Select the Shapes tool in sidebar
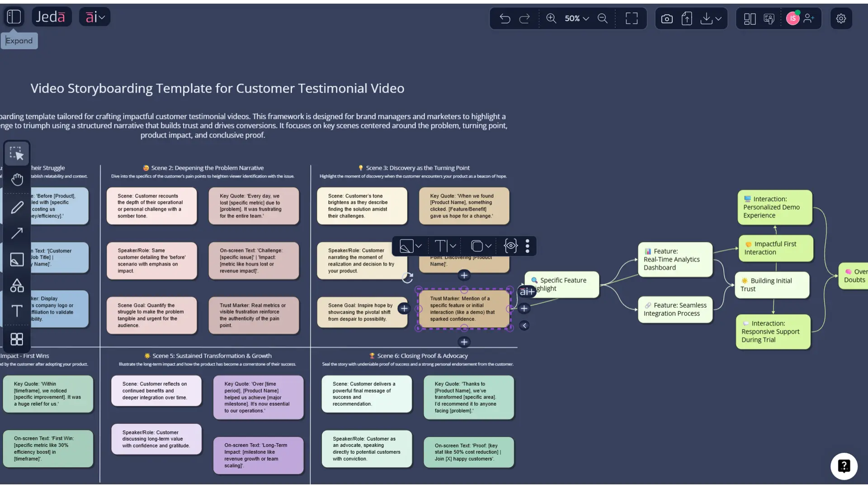The image size is (868, 488). [17, 286]
